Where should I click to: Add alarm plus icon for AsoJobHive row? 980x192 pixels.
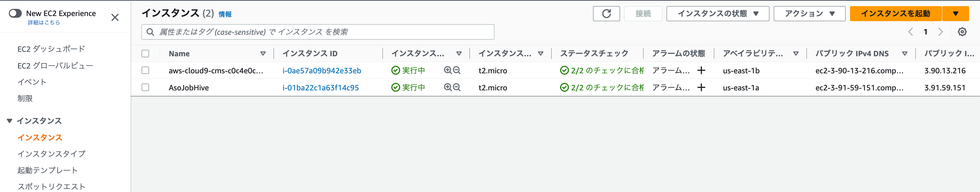pyautogui.click(x=701, y=88)
